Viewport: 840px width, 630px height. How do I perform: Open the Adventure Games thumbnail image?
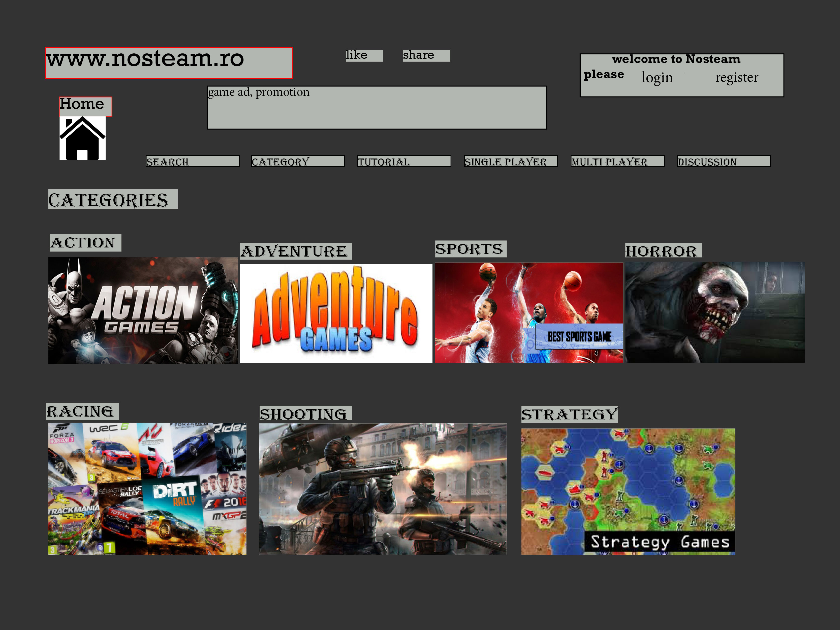336,313
